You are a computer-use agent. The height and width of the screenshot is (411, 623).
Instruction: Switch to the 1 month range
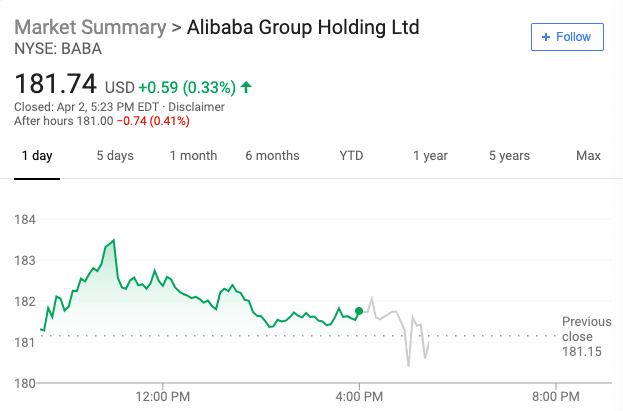coord(193,156)
